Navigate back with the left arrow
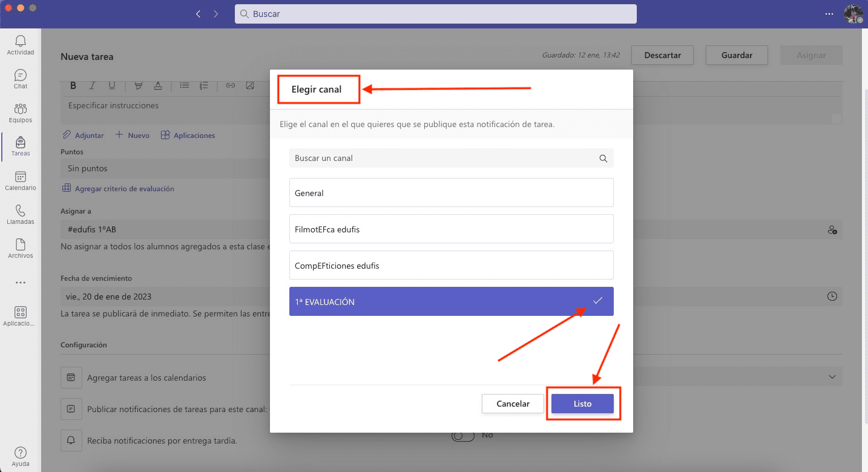868x472 pixels. click(x=198, y=14)
